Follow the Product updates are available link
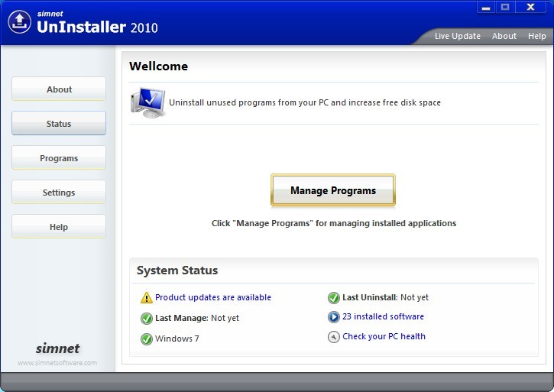This screenshot has width=554, height=392. click(212, 298)
